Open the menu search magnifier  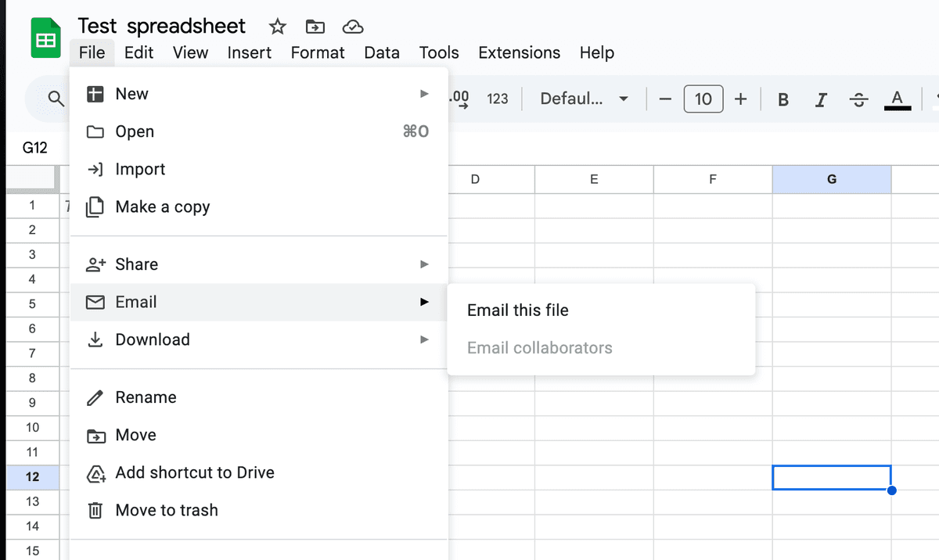pyautogui.click(x=53, y=99)
